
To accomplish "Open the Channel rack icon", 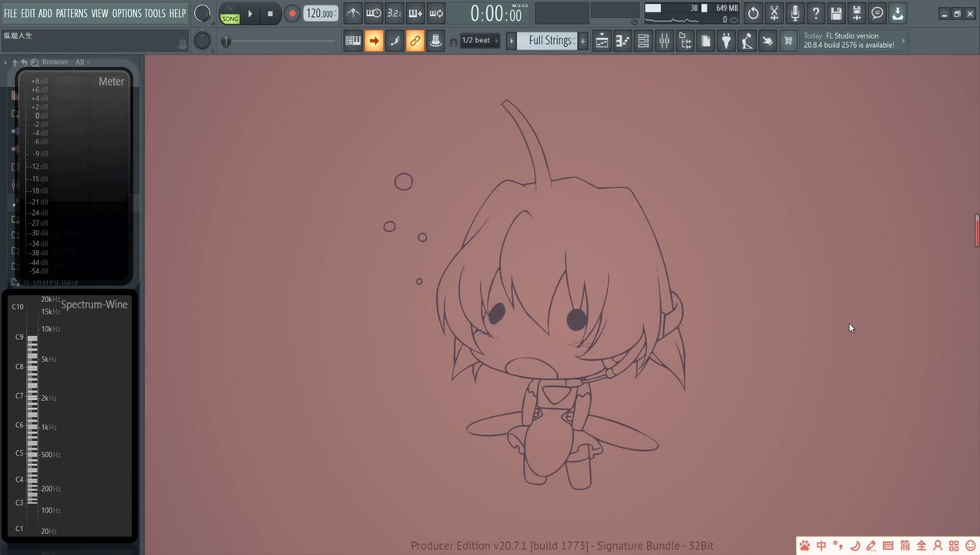I will click(643, 41).
